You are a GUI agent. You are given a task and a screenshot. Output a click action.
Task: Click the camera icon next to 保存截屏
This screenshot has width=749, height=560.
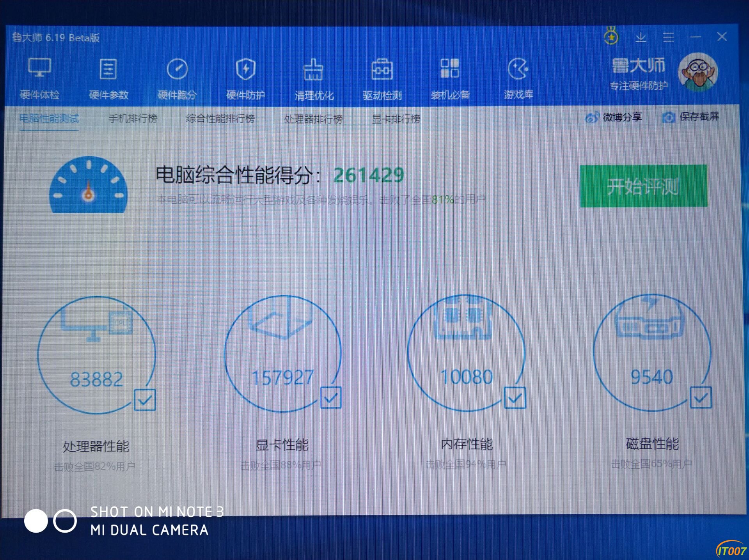pyautogui.click(x=668, y=117)
